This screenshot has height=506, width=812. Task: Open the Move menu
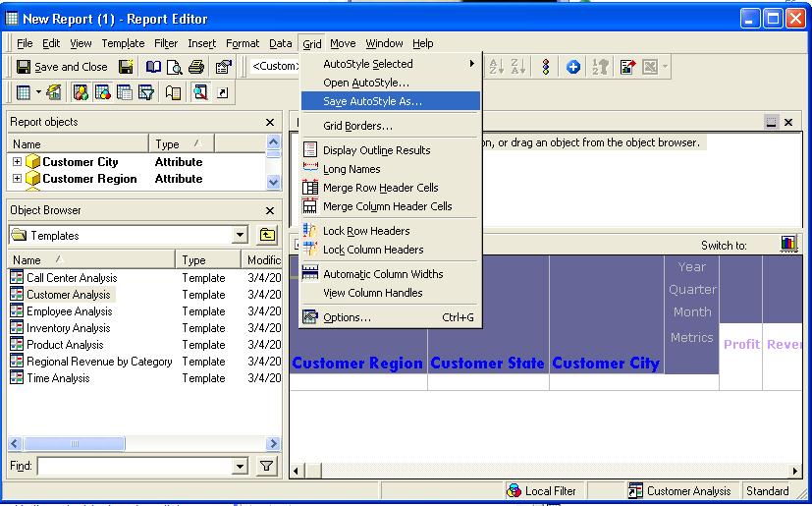(343, 43)
